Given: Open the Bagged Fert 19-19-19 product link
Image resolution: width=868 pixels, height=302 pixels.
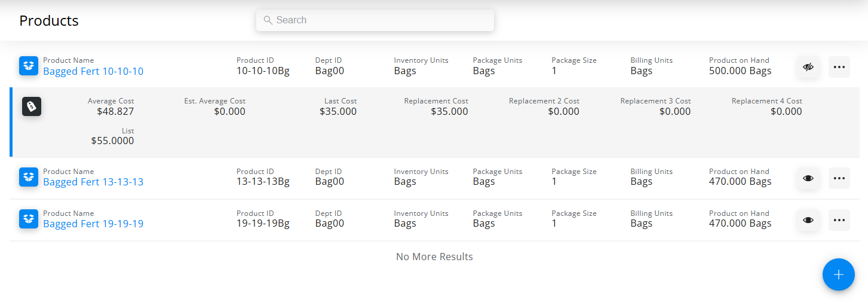Looking at the screenshot, I should point(93,224).
